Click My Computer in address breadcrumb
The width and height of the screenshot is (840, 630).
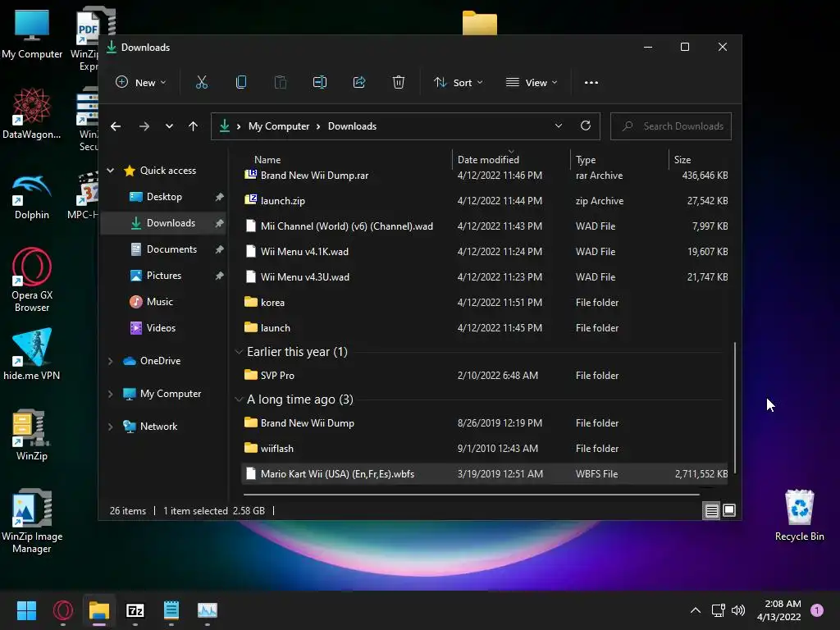tap(279, 126)
